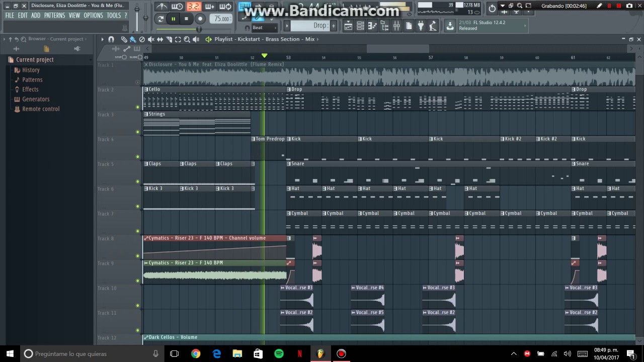Viewport: 644px width, 362px height.
Task: Select the Slip tool in playlist toolbar
Action: coord(160,39)
